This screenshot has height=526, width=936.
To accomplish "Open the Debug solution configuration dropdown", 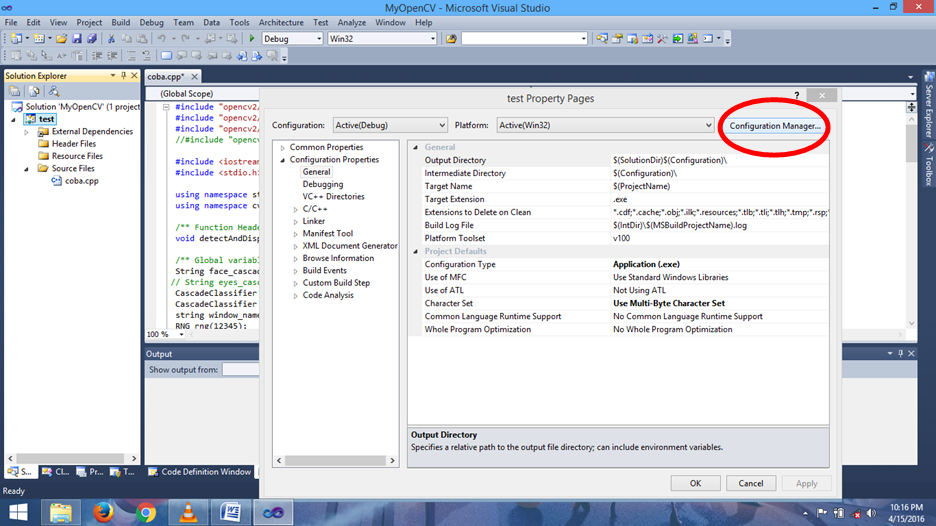I will tap(292, 39).
